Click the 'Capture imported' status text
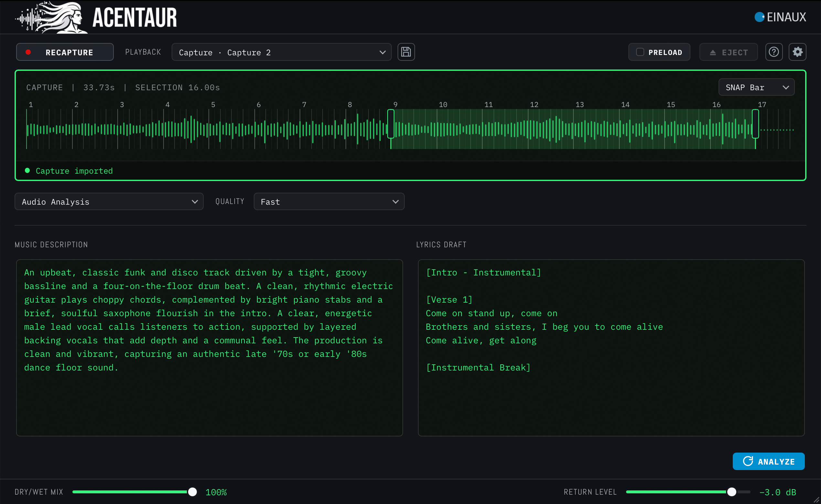The width and height of the screenshot is (821, 504). click(74, 171)
